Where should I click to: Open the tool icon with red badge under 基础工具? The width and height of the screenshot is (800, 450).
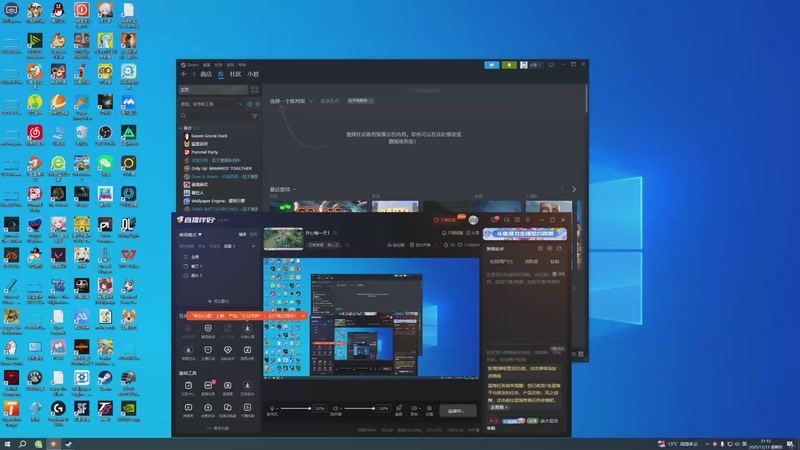208,386
